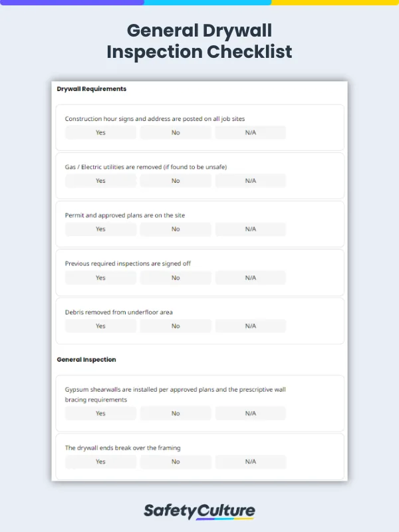Mark N/A for construction hour signs question
The image size is (399, 532).
(x=250, y=132)
